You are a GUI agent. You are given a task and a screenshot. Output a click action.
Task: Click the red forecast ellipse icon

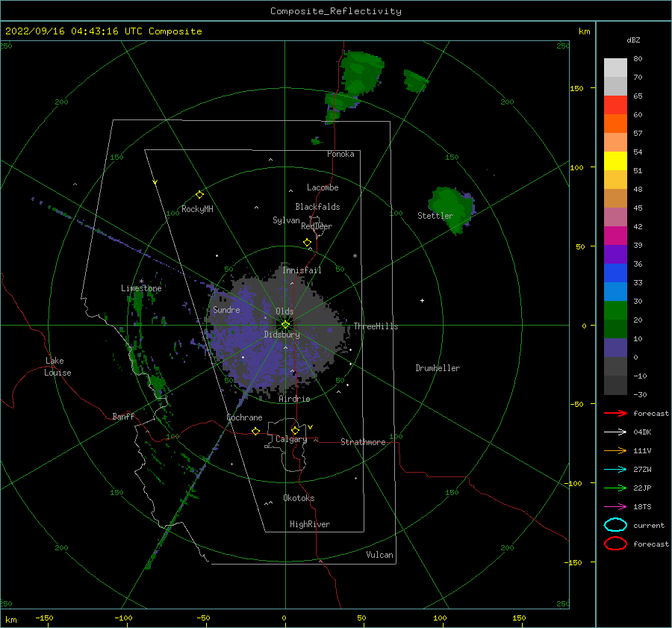615,544
